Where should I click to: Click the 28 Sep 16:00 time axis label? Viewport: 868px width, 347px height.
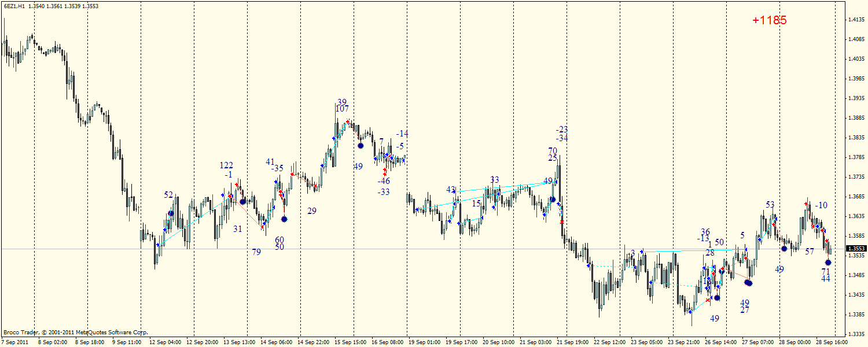click(832, 342)
